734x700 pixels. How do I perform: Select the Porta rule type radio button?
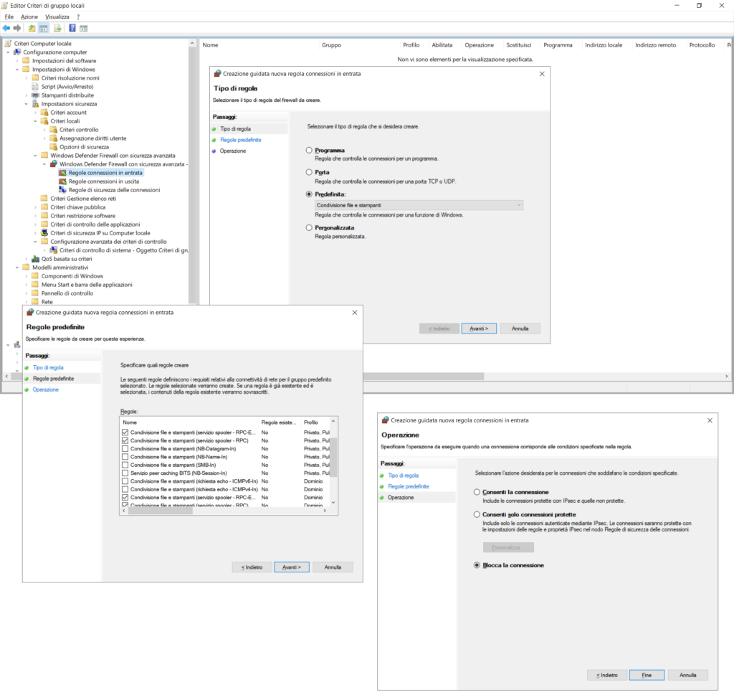[x=309, y=172]
